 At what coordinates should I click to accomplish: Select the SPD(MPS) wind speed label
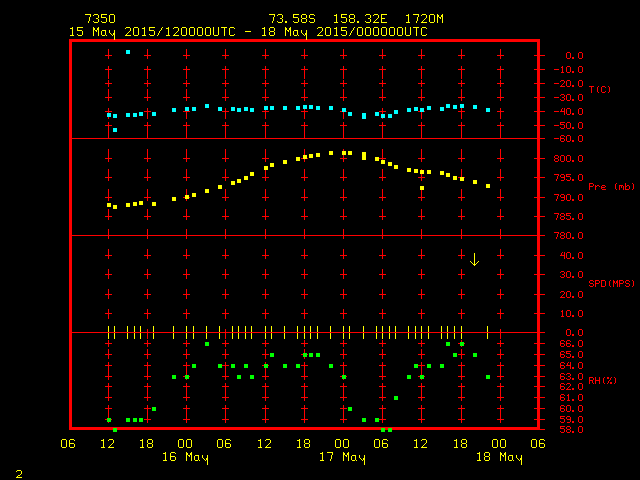coord(611,283)
